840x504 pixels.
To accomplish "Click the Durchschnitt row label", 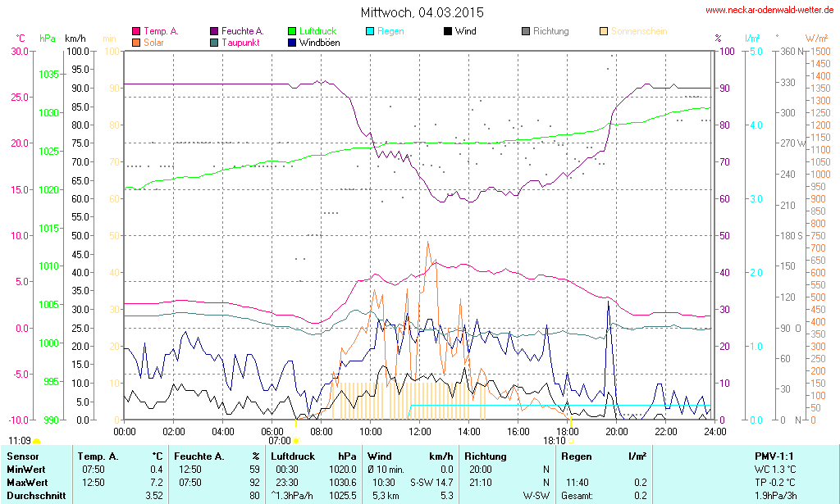I will click(36, 496).
